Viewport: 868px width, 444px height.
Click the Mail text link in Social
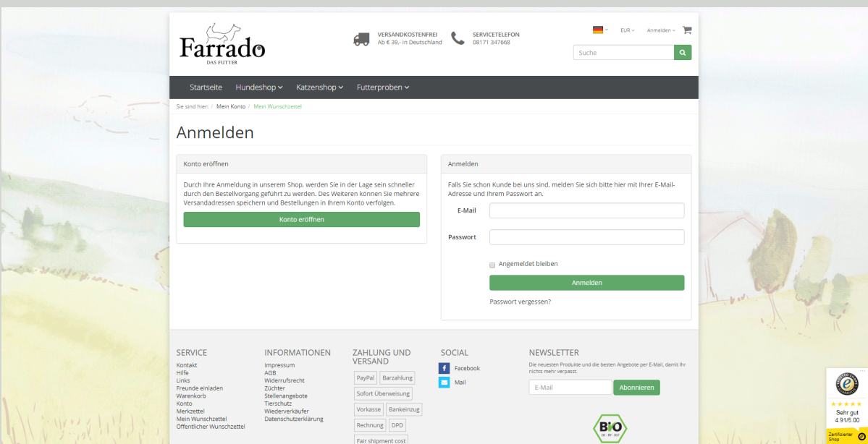pos(460,382)
